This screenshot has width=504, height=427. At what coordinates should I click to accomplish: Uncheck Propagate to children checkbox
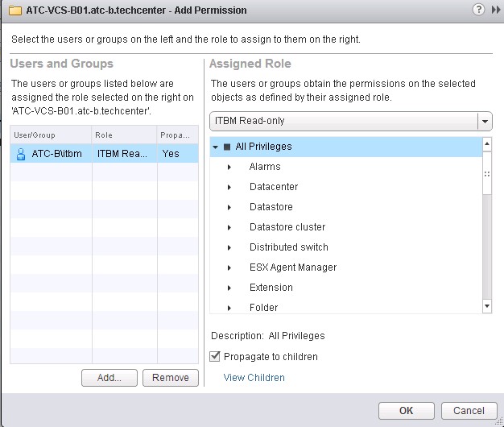click(215, 357)
